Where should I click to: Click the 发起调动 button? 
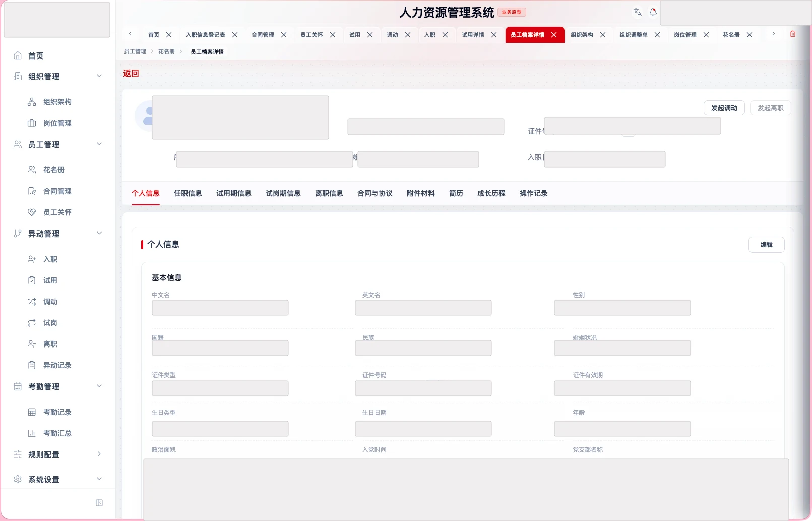pyautogui.click(x=724, y=108)
